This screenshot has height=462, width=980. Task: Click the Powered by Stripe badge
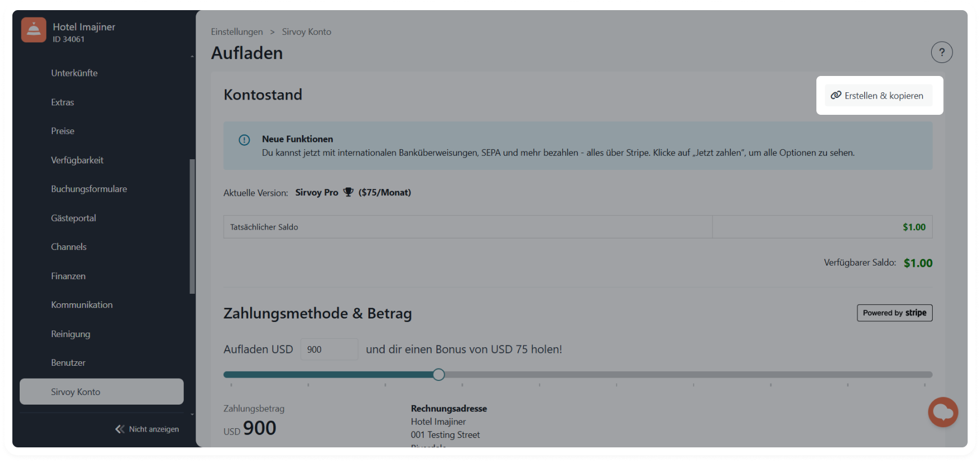(894, 313)
